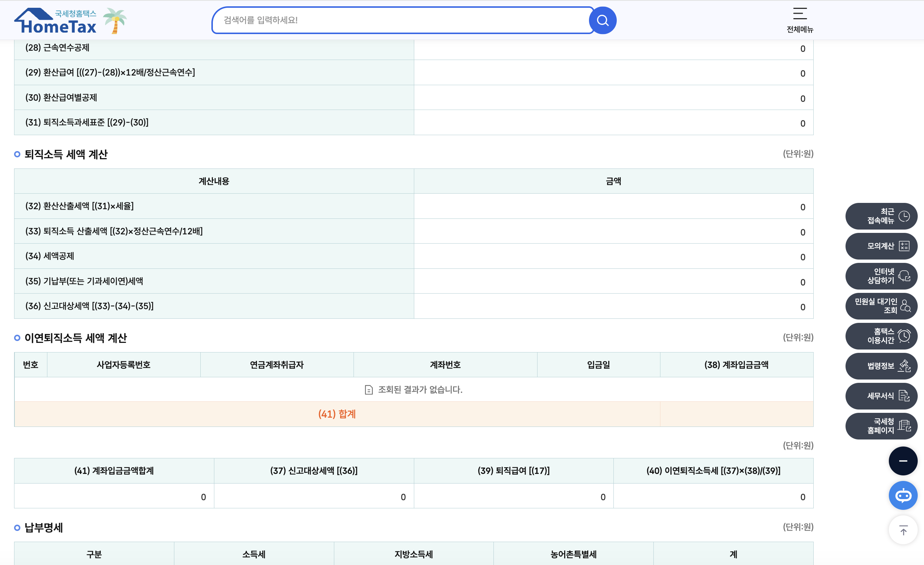Click the 입금일 column header

[x=599, y=365]
